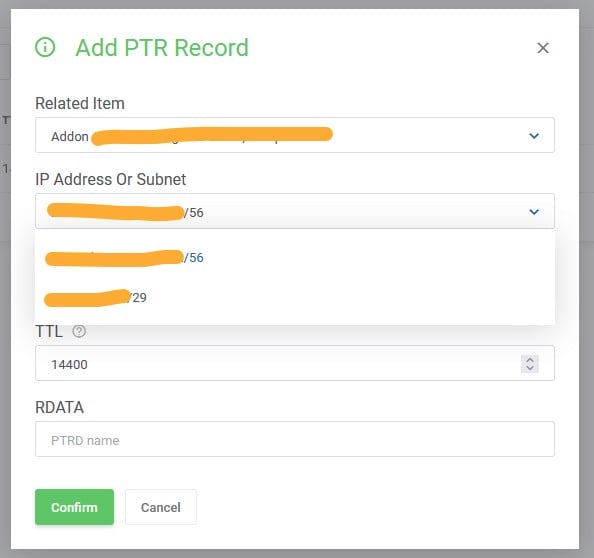
Task: Close the Add PTR Record dialog
Action: pos(543,48)
